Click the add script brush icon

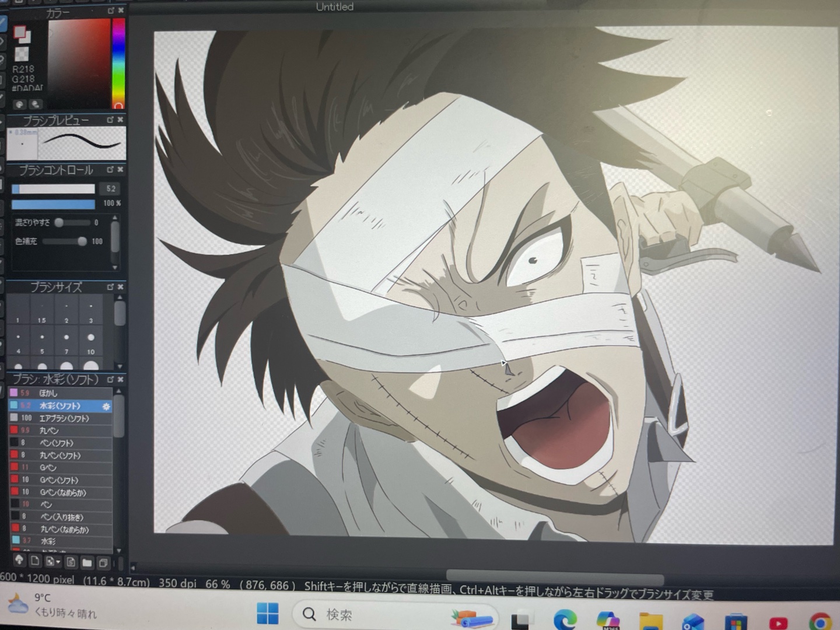71,562
